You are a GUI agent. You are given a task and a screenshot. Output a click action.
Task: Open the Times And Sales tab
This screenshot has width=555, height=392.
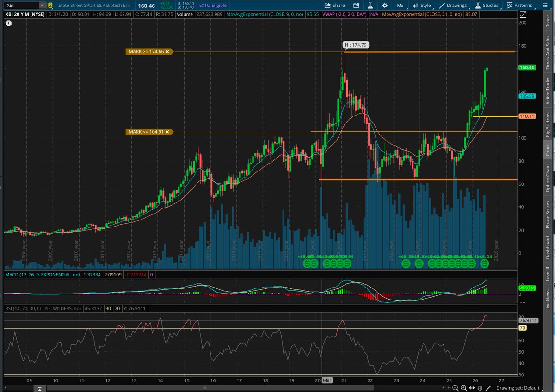click(548, 51)
